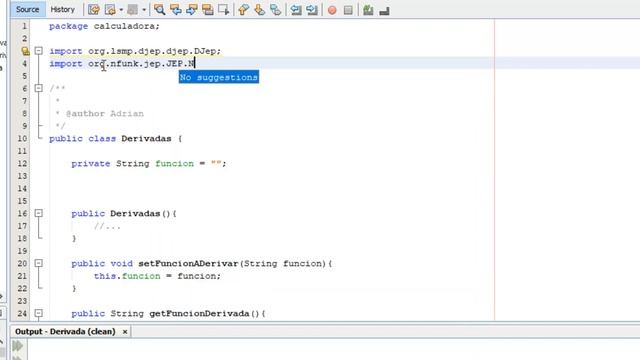640x360 pixels.
Task: Click the greyed Forward navigation icon
Action: click(132, 10)
